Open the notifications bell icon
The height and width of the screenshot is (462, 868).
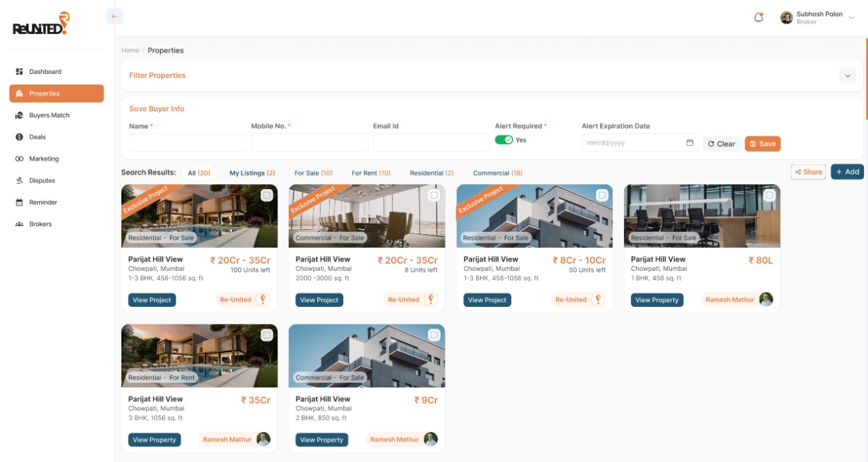click(x=759, y=18)
